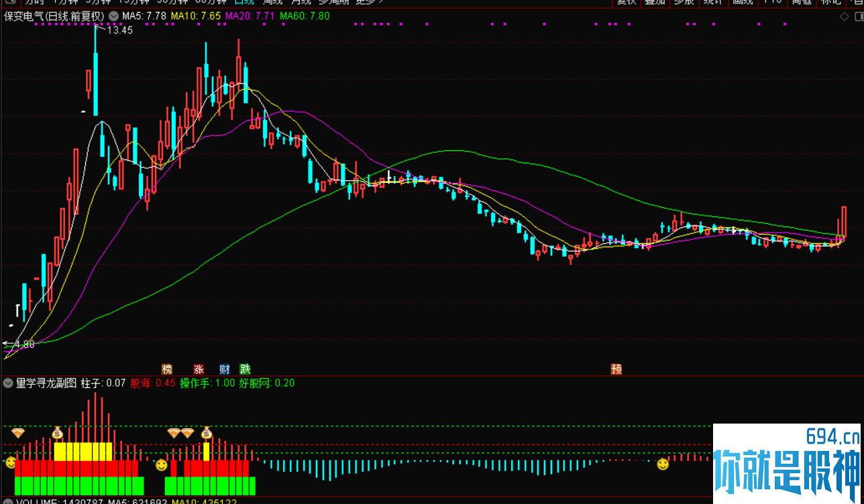864x504 pixels.
Task: Select the MA10: 7.65 moving average label
Action: [x=196, y=16]
